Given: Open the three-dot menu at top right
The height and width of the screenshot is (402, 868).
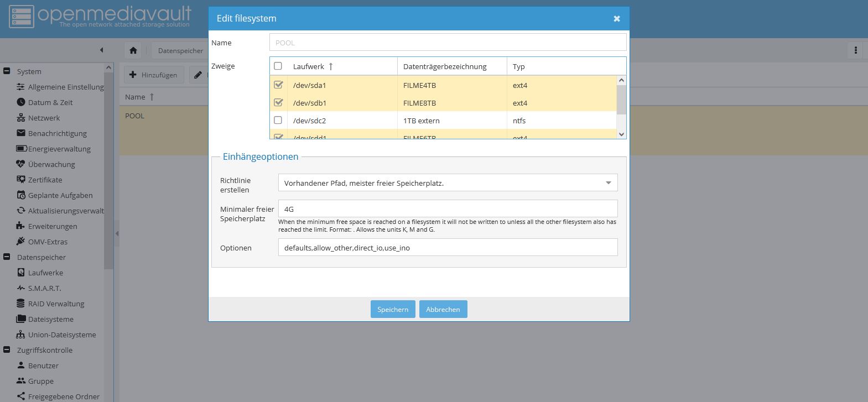Looking at the screenshot, I should [x=856, y=50].
